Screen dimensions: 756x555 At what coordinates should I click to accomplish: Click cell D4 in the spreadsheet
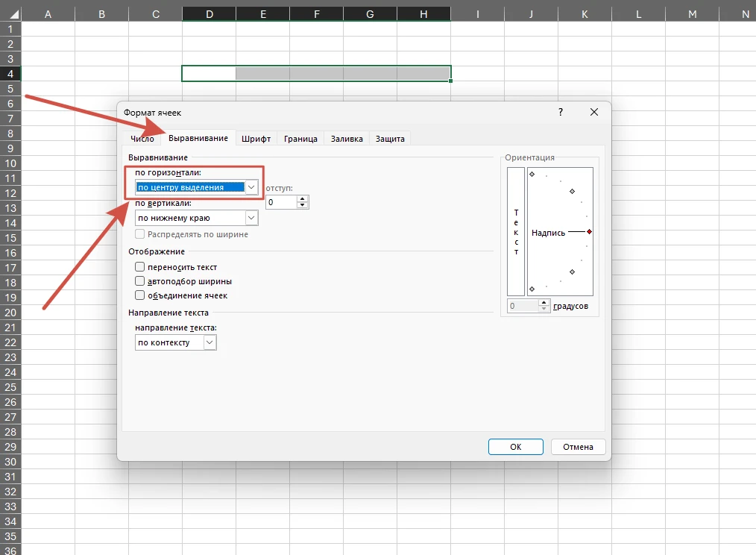(x=209, y=74)
